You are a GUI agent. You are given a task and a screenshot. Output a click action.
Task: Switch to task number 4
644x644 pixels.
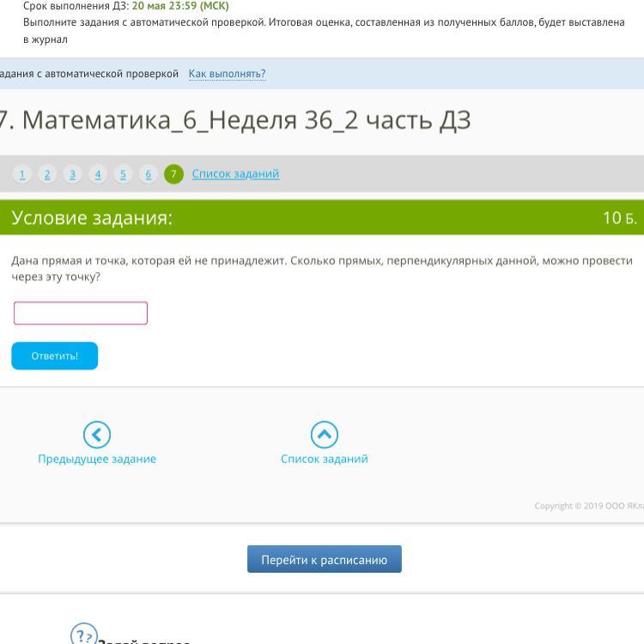[x=98, y=174]
